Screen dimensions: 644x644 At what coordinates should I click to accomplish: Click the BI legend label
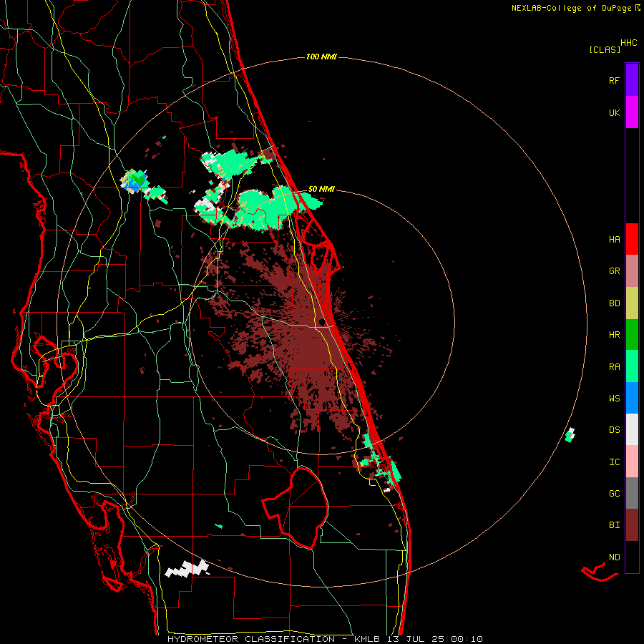[x=614, y=525]
